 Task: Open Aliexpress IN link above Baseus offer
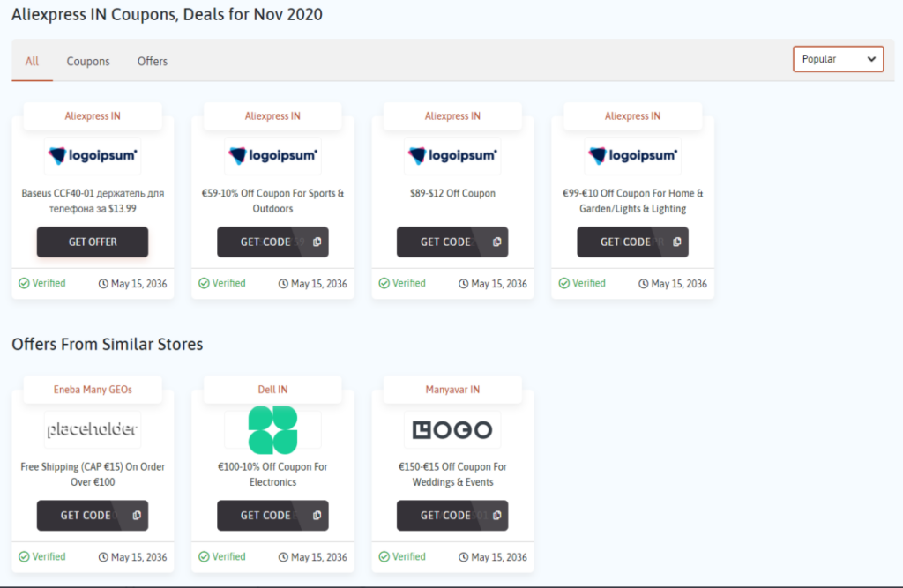coord(92,115)
